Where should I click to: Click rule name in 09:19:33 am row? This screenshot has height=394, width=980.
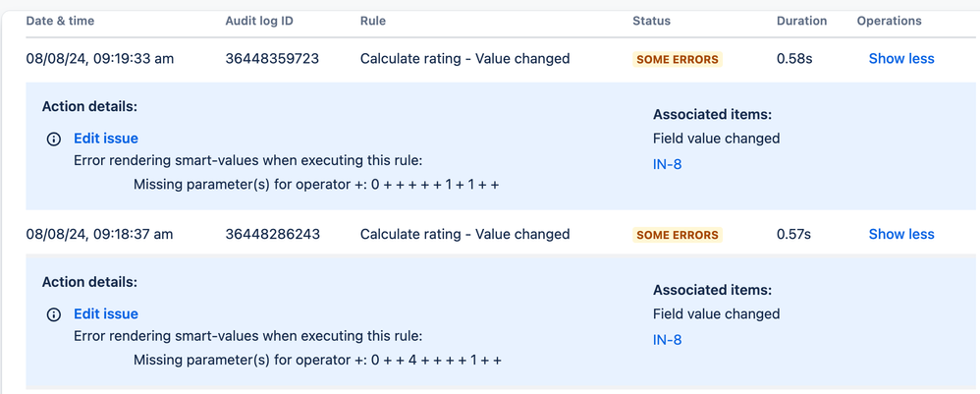(x=465, y=59)
